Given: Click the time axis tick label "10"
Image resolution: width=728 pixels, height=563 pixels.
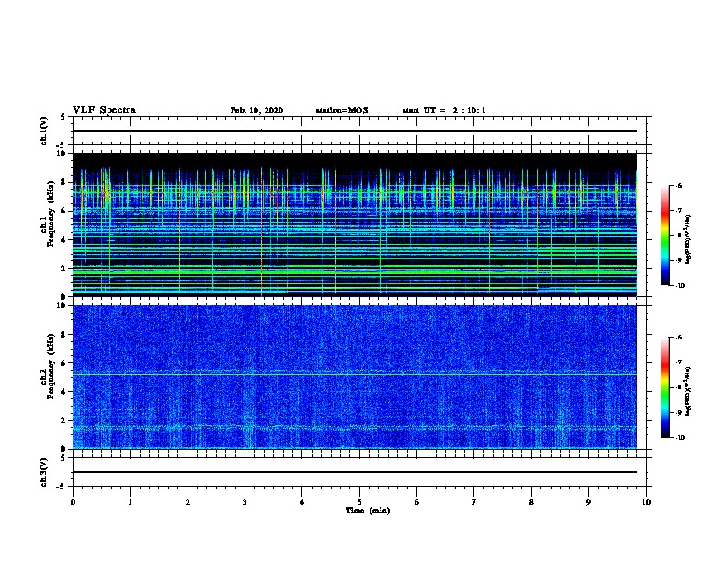Looking at the screenshot, I should point(646,502).
